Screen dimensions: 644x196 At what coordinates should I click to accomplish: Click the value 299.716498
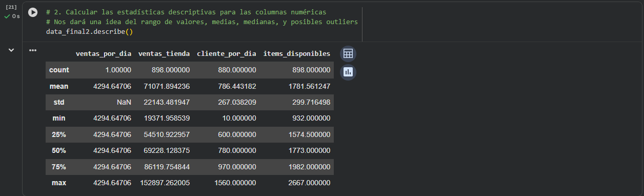coord(311,102)
